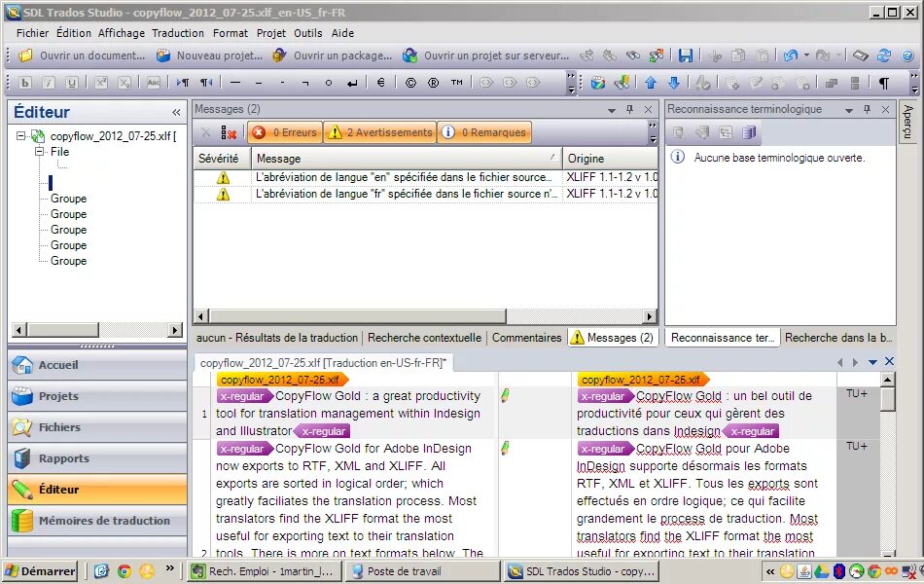924x584 pixels.
Task: Open the Édition menu
Action: pos(74,33)
